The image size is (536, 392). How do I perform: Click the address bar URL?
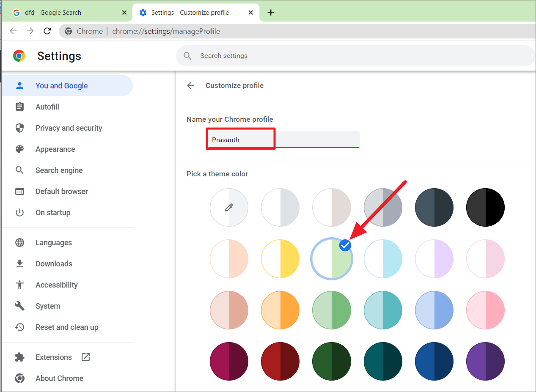(166, 31)
